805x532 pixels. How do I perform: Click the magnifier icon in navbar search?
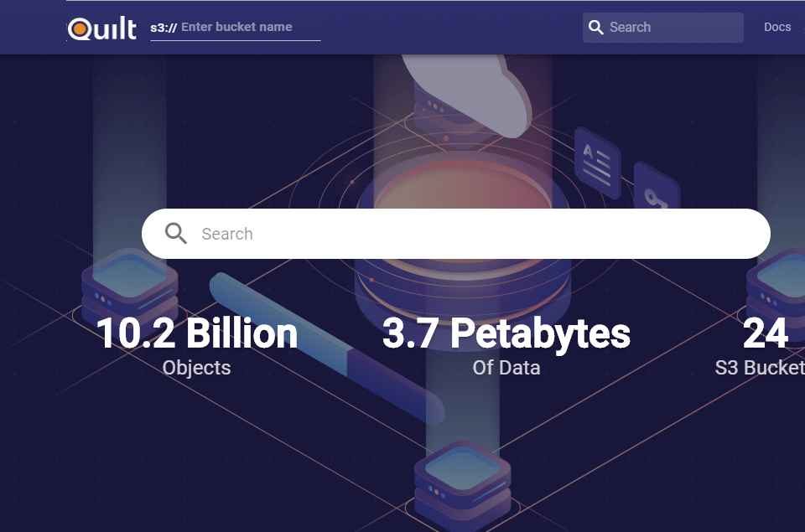596,28
